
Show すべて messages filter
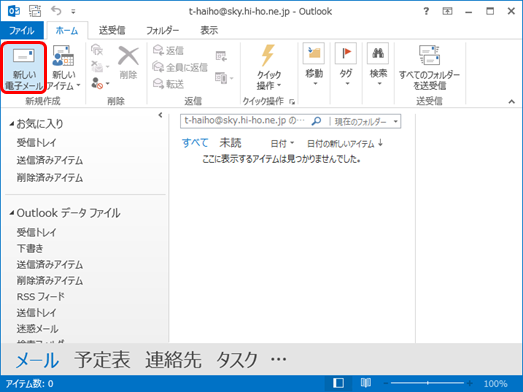click(195, 143)
